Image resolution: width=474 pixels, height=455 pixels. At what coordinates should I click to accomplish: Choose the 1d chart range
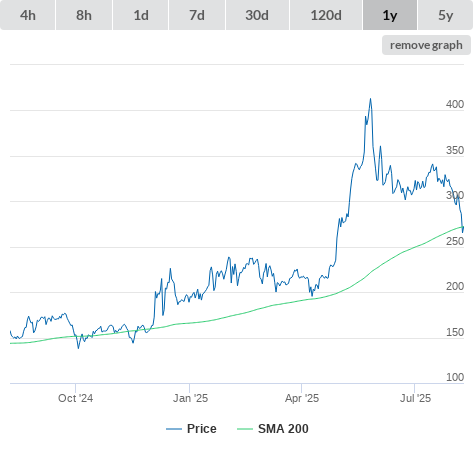tap(141, 15)
